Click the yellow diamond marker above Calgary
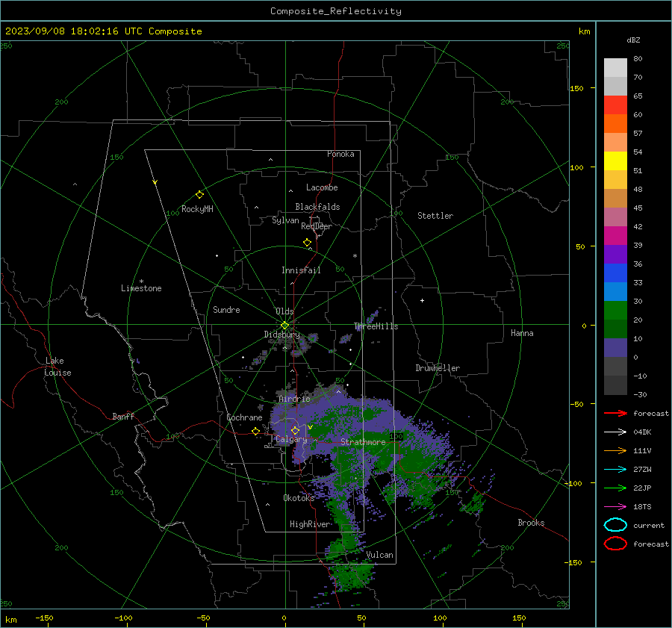Image resolution: width=672 pixels, height=628 pixels. tap(295, 430)
